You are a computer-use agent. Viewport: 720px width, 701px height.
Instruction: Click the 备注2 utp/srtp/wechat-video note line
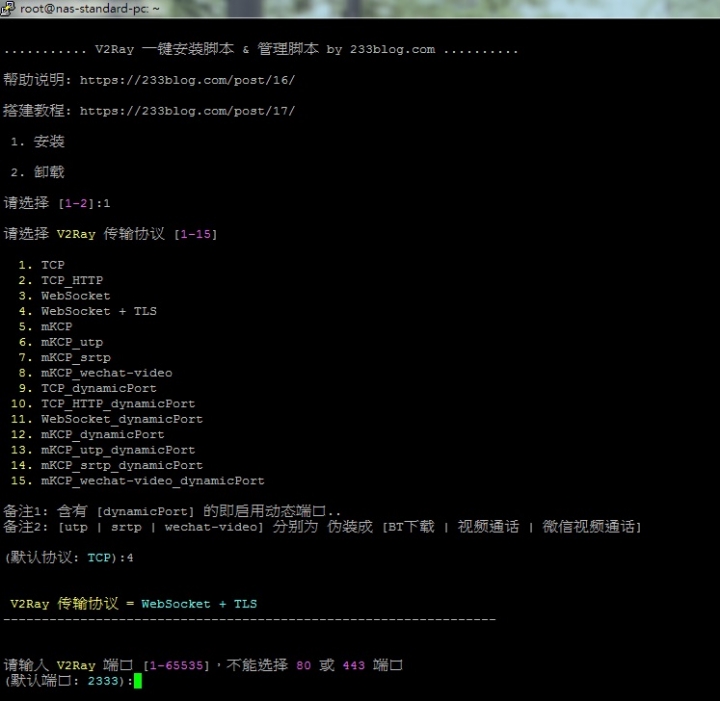322,527
